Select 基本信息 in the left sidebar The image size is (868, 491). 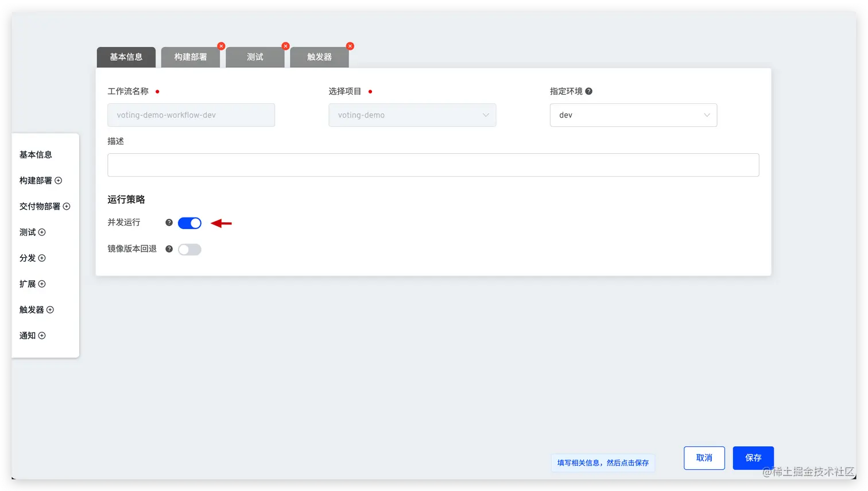click(x=36, y=154)
